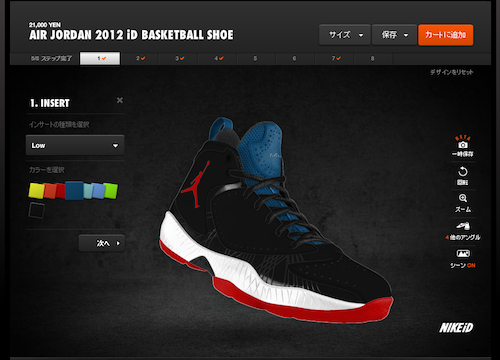Click the 次へ next button

click(x=102, y=243)
